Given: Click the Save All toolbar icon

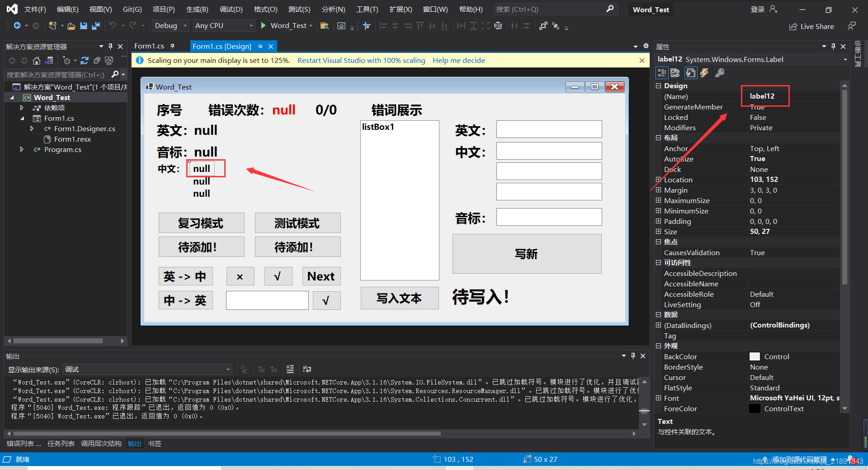Looking at the screenshot, I should (95, 26).
